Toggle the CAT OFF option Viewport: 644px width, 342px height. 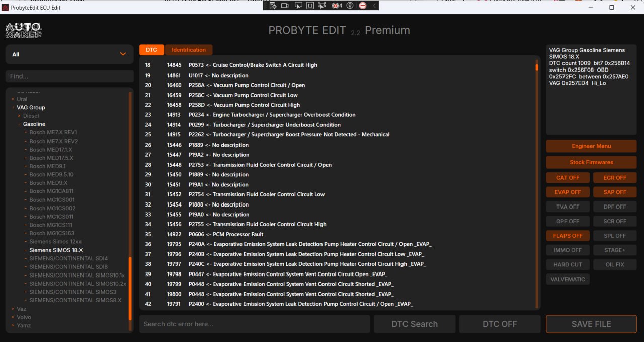coord(568,178)
